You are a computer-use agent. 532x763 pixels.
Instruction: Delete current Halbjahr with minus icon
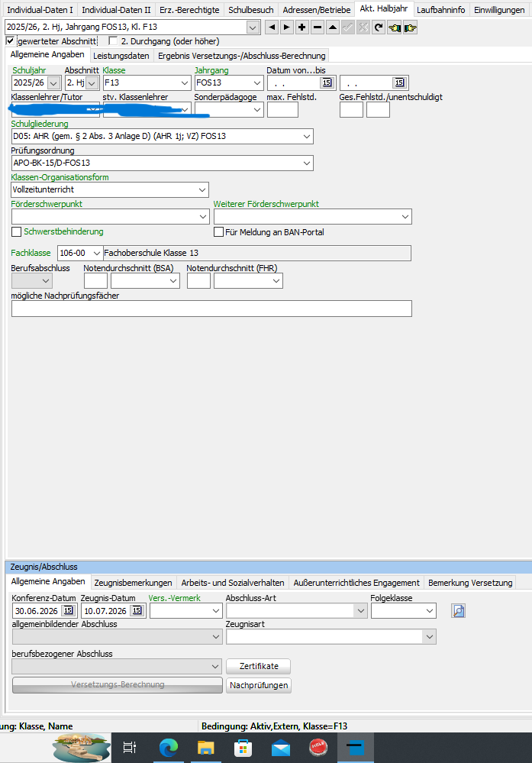click(318, 27)
